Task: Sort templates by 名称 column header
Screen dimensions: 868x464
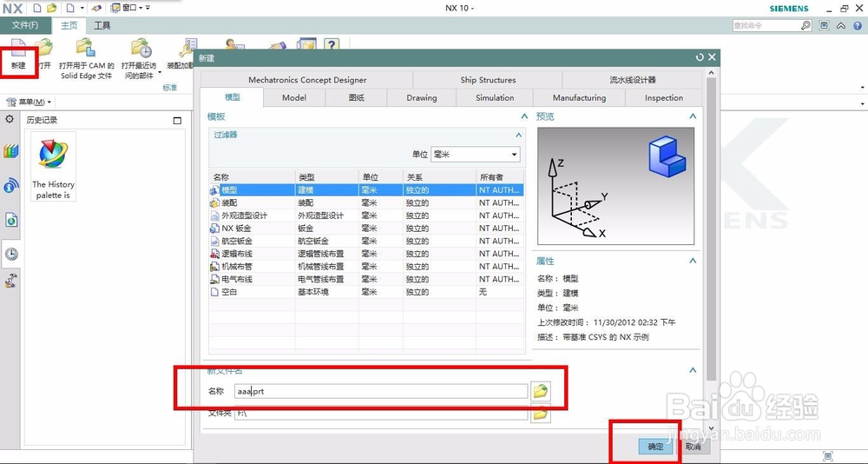Action: [x=253, y=177]
